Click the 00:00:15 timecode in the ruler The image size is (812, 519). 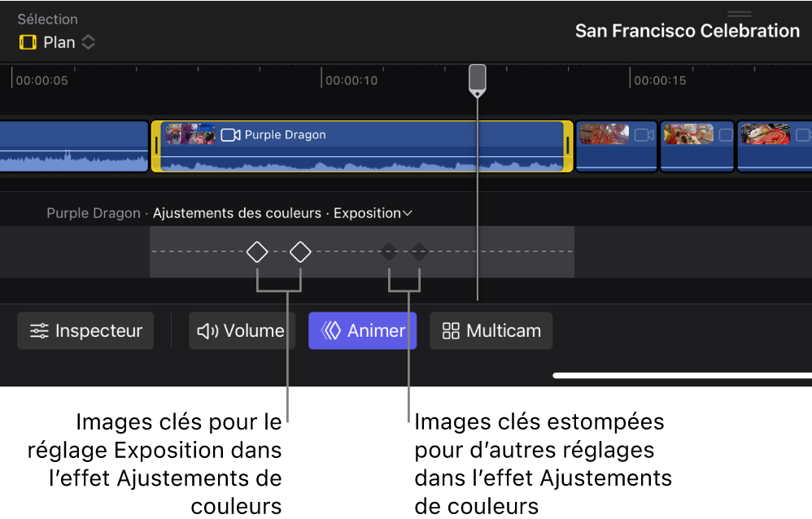pos(661,81)
